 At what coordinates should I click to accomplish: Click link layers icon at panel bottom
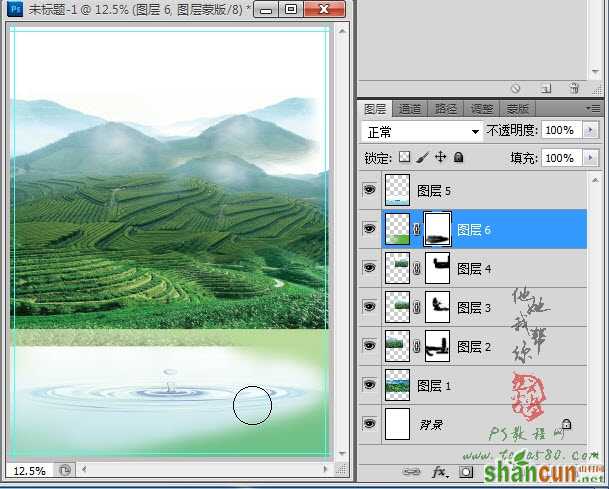412,472
